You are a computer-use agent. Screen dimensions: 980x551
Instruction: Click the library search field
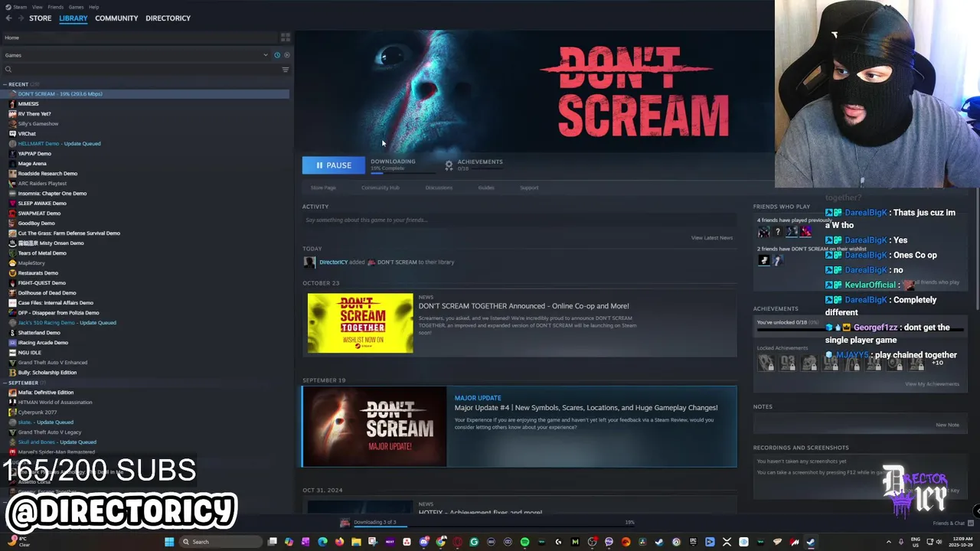pos(145,70)
